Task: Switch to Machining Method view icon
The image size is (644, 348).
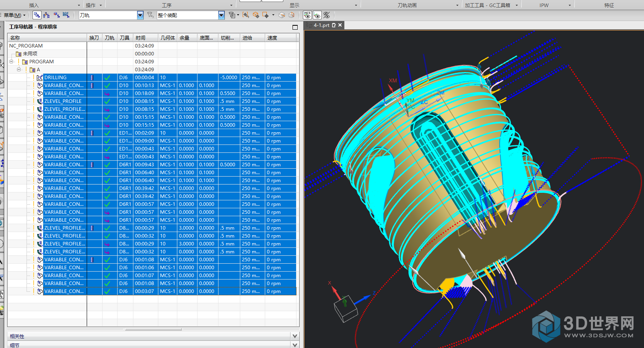Action: (x=66, y=15)
